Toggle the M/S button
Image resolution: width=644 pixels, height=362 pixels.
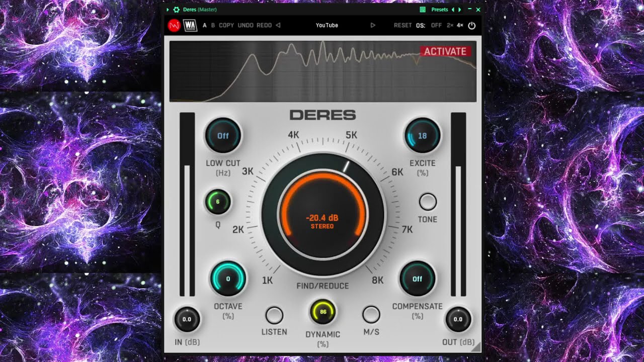(371, 314)
